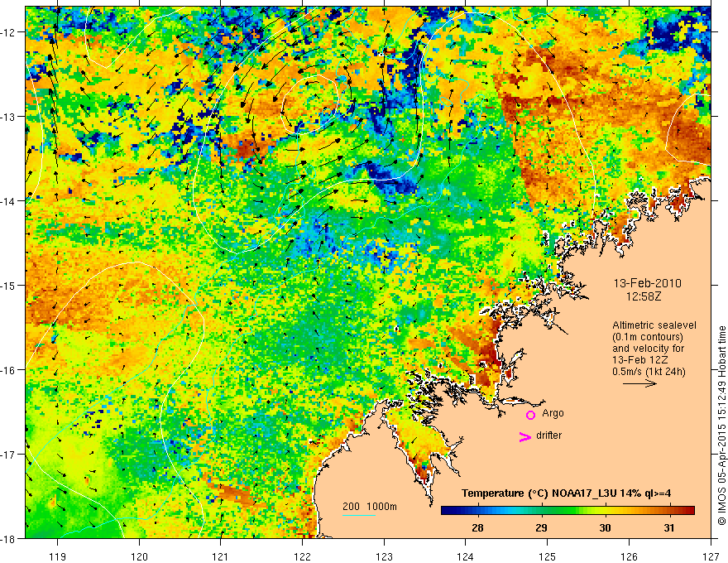Click the colorbar value 31
Viewport: 728px width, 563px height.
(x=668, y=527)
